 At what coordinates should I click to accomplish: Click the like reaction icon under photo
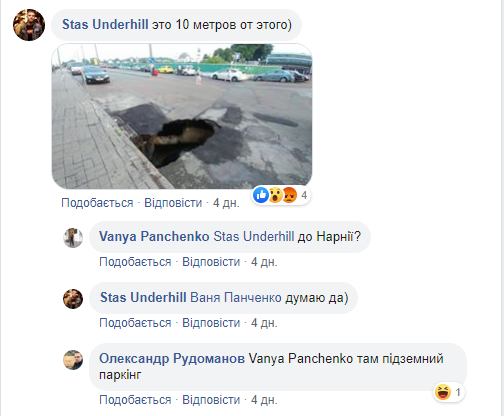point(261,195)
